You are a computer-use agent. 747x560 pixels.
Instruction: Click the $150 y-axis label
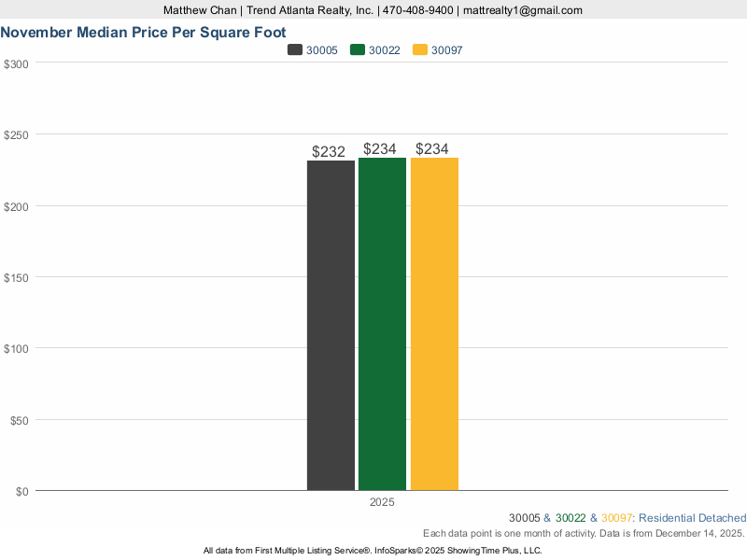pyautogui.click(x=17, y=277)
